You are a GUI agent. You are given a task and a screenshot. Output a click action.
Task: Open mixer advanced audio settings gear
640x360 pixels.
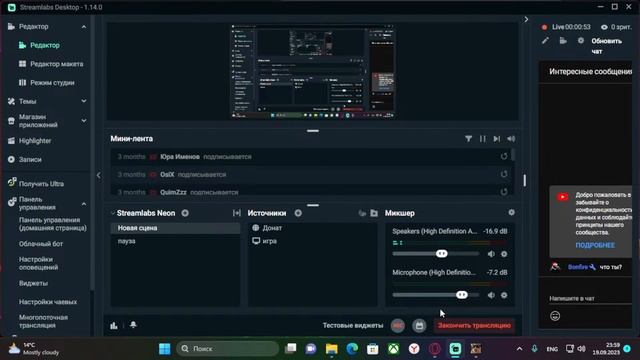point(511,213)
